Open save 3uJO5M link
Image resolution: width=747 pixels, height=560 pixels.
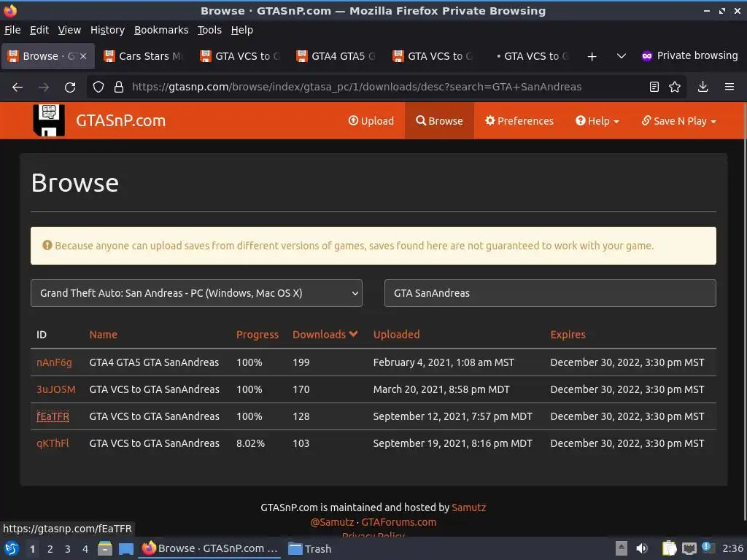point(55,389)
